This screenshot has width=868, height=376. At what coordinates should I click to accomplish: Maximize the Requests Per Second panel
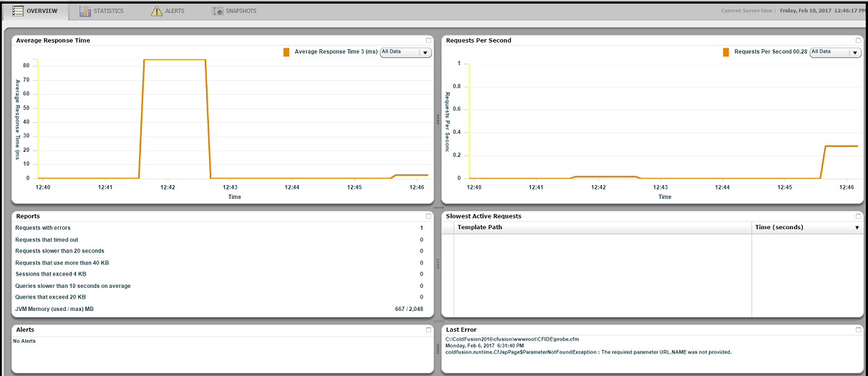[x=859, y=40]
